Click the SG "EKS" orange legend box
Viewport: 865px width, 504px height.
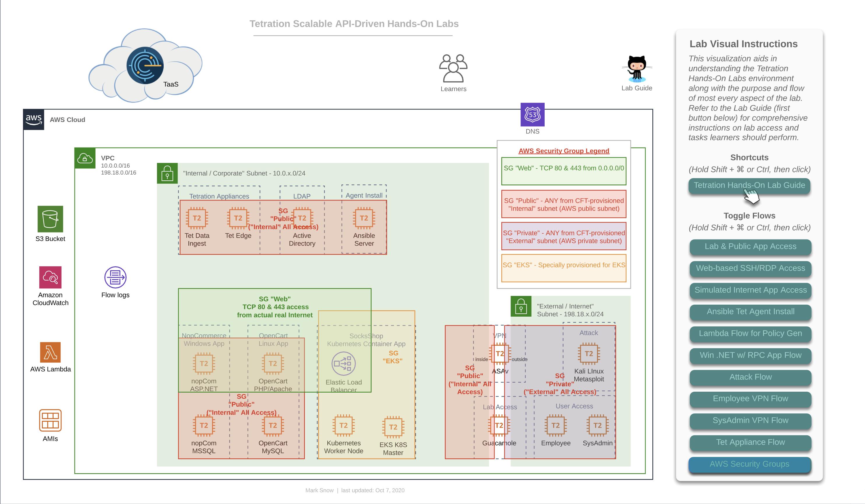click(x=564, y=268)
